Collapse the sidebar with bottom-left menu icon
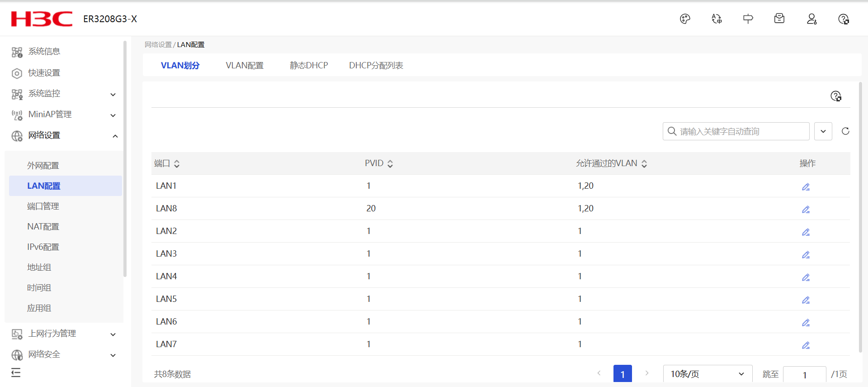868x387 pixels. 16,373
